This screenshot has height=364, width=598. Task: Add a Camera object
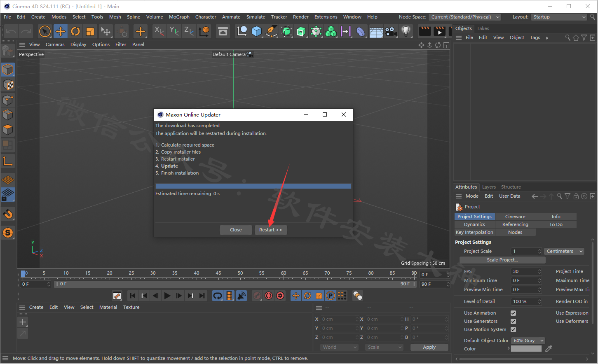click(391, 31)
